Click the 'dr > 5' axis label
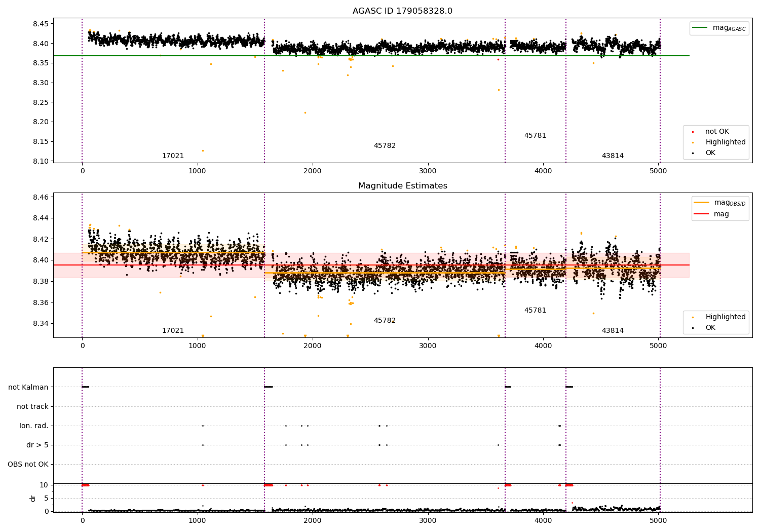Screen dimensions: 760x532 click(x=37, y=445)
